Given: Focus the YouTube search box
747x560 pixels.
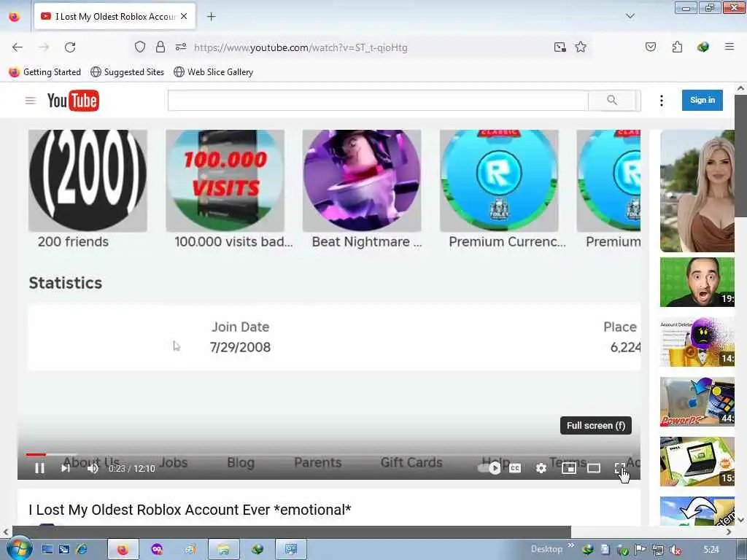Looking at the screenshot, I should [x=379, y=101].
